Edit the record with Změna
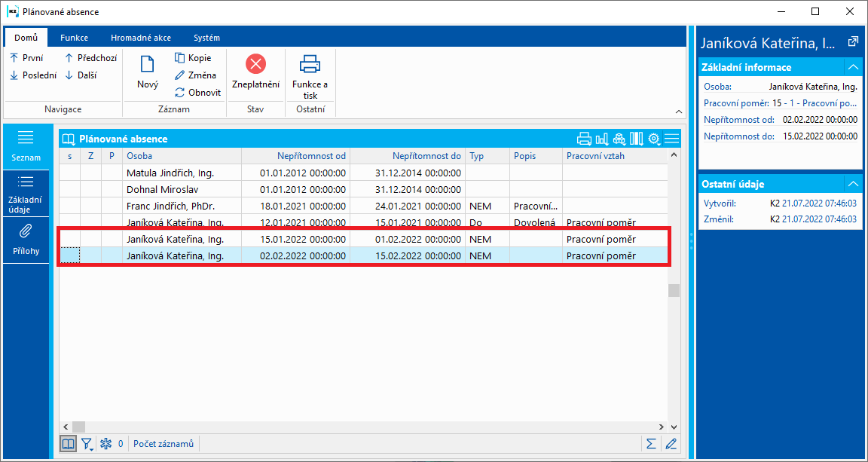 (195, 75)
